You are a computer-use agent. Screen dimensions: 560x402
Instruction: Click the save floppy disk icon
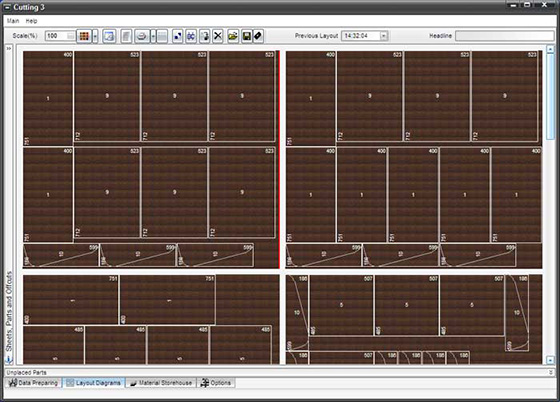point(246,36)
